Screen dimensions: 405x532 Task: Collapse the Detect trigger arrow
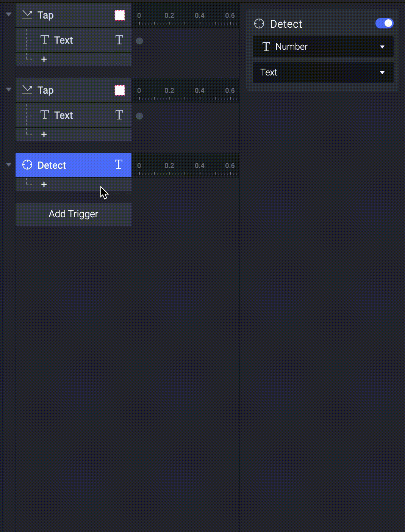tap(9, 165)
